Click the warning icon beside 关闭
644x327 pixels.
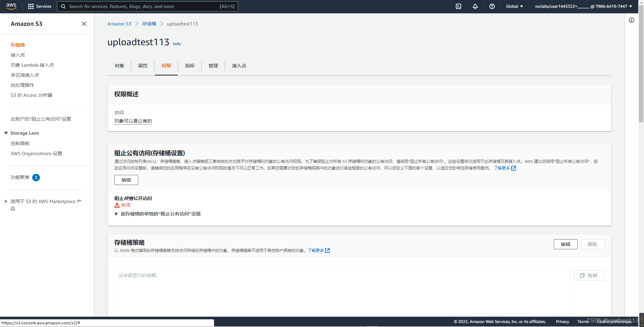pyautogui.click(x=117, y=205)
